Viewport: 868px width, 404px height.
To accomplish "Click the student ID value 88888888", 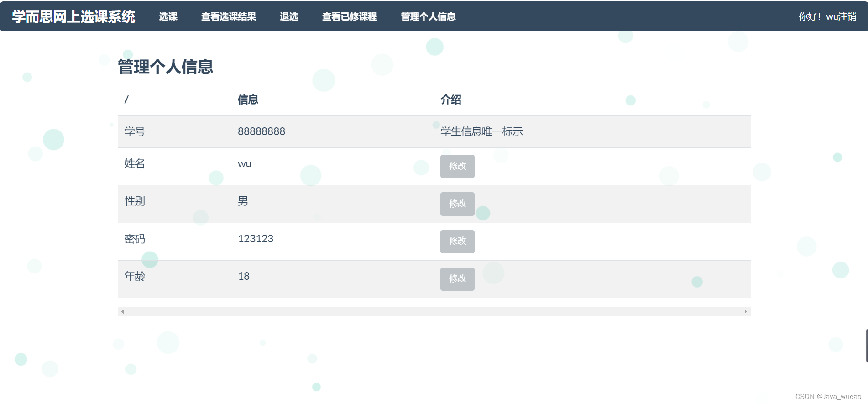I will point(261,131).
